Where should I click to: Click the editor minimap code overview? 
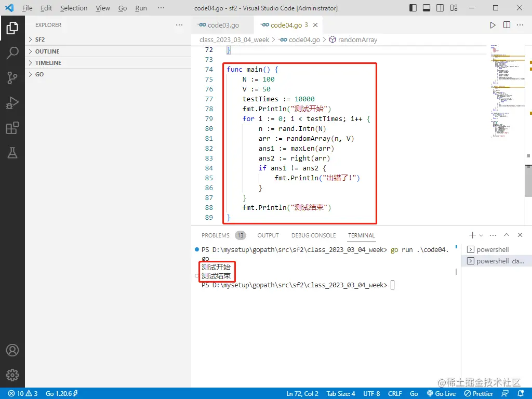tap(507, 91)
